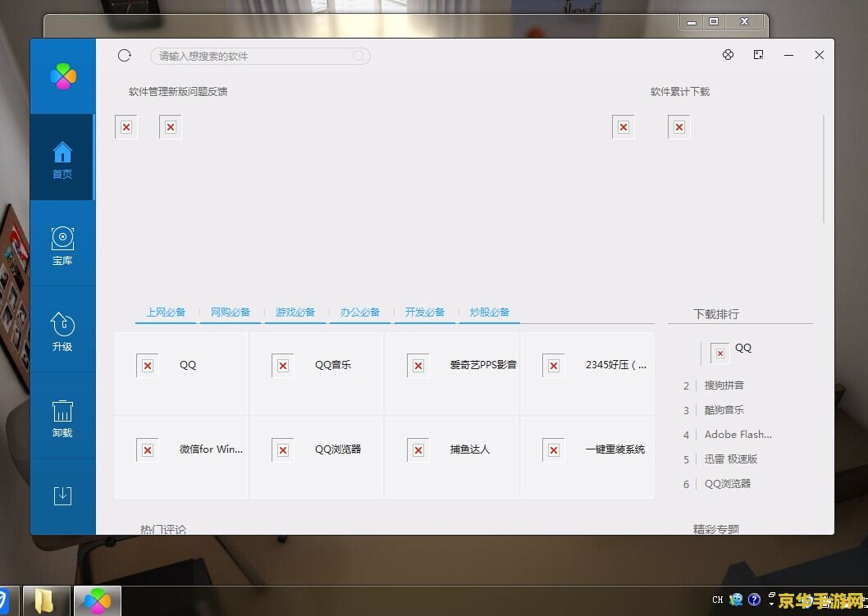The height and width of the screenshot is (616, 868).
Task: Click first broken image under 软件累计下载
Action: coord(624,127)
